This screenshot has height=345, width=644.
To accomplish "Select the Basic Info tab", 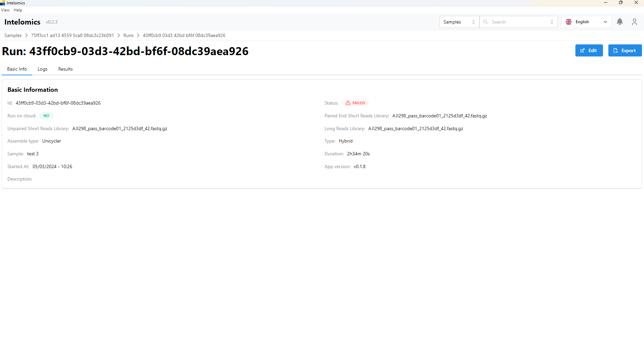I will pos(17,69).
